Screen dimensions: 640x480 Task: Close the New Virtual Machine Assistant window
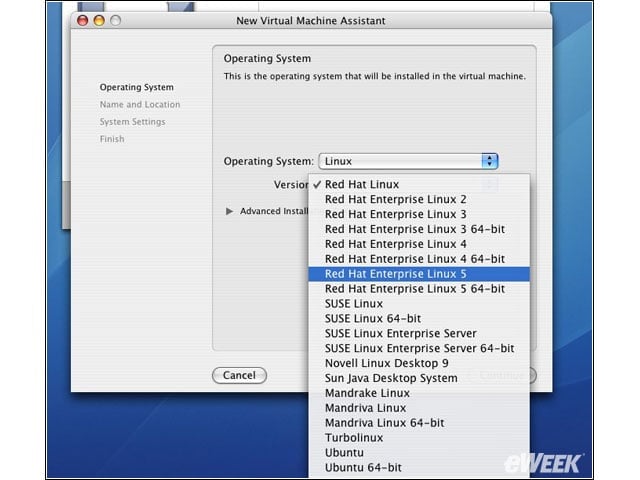[x=83, y=20]
